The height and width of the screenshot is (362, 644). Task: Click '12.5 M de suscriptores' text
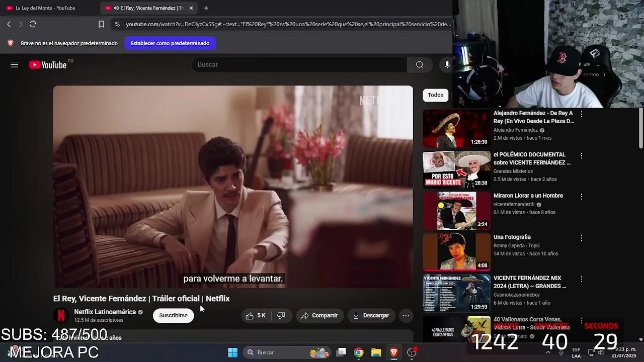pyautogui.click(x=99, y=320)
